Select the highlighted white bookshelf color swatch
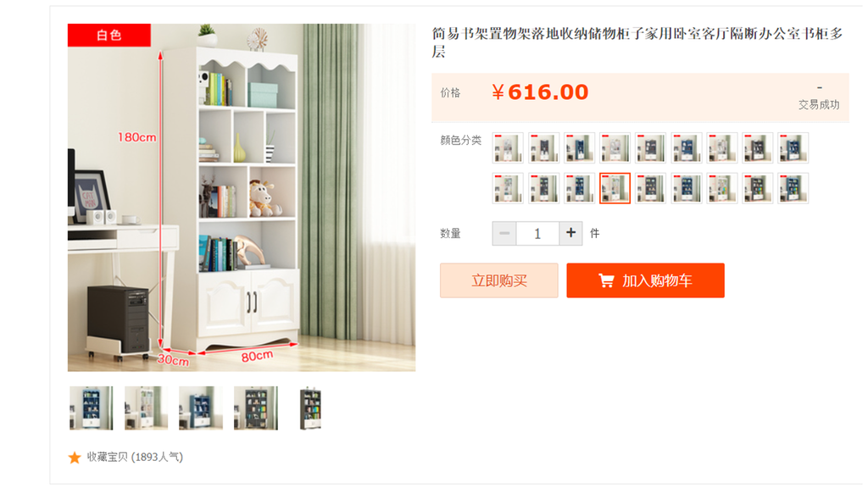This screenshot has width=868, height=488. (x=615, y=188)
